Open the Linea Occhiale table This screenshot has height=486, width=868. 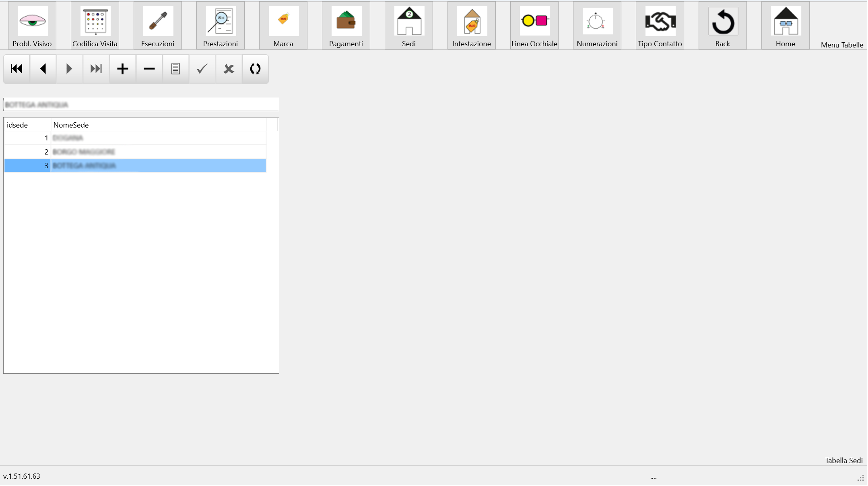[x=534, y=26]
